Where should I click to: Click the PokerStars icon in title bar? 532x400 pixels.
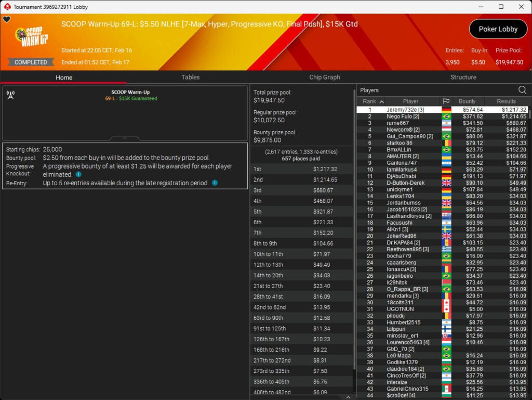tap(6, 7)
